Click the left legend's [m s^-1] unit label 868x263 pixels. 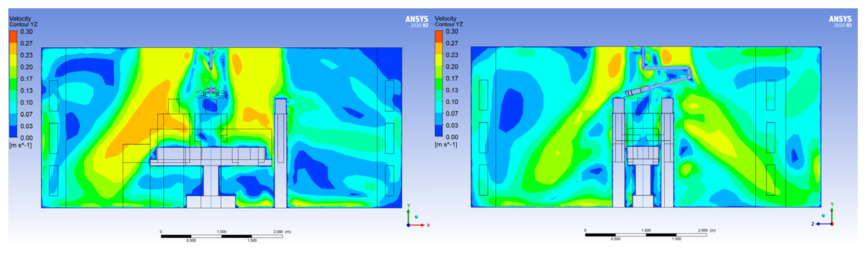[x=20, y=145]
